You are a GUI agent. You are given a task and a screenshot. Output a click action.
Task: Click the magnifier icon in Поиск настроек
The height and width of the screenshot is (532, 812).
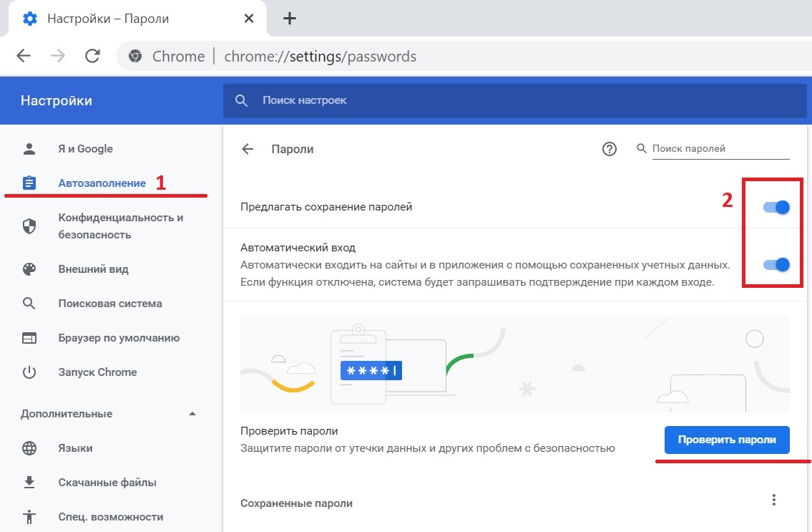pos(243,101)
